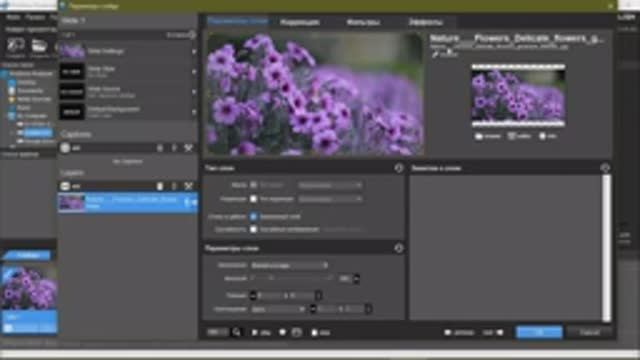Open the zoom percentage dropdown in bottom bar
The height and width of the screenshot is (360, 640).
coord(217,333)
